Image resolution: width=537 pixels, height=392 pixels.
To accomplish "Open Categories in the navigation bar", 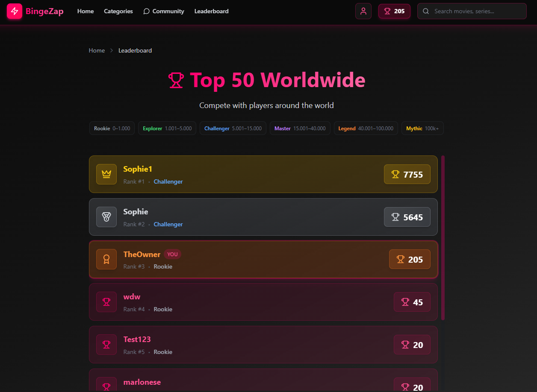I will click(x=118, y=11).
